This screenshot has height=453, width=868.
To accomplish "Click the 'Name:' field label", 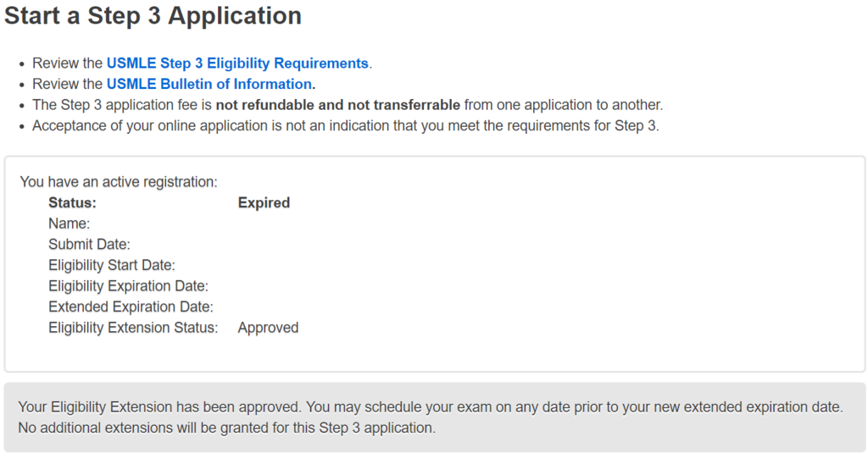I will point(69,224).
